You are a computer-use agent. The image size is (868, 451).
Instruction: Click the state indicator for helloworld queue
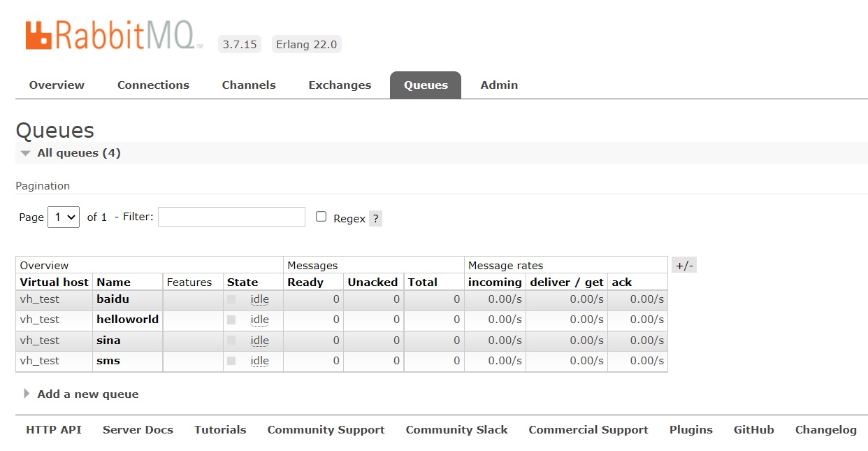tap(231, 320)
